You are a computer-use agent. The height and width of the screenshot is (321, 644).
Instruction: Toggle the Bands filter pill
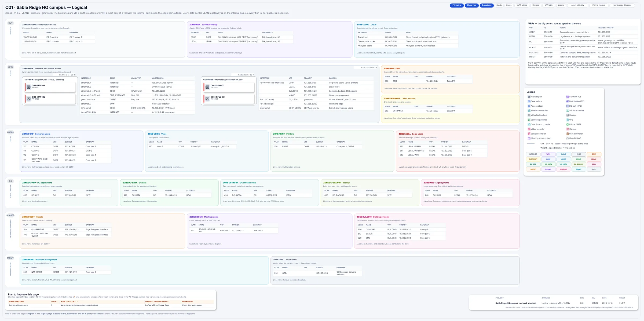coord(499,5)
